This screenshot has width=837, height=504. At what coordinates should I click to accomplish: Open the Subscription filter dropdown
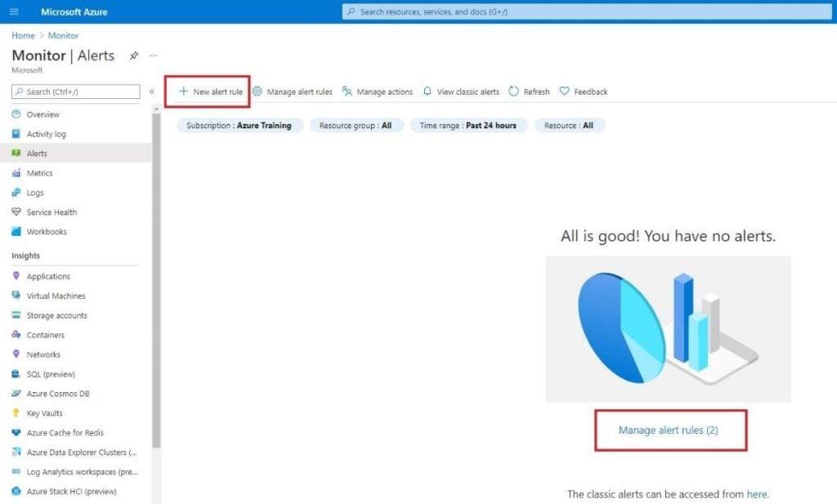pos(238,125)
